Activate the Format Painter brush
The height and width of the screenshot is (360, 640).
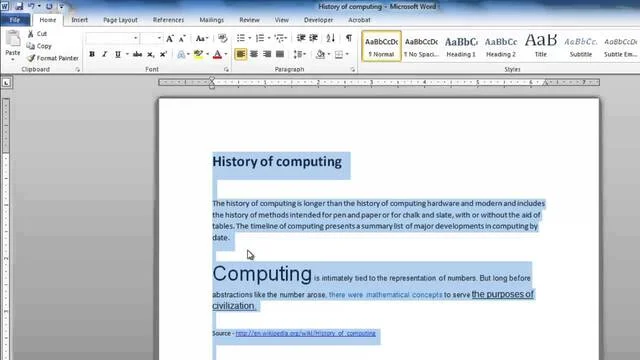coord(31,58)
